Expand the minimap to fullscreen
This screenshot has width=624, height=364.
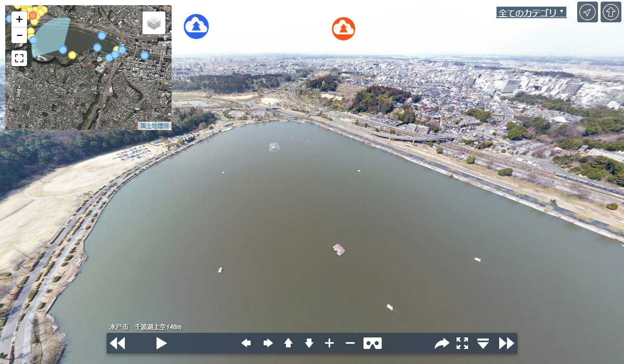[19, 58]
